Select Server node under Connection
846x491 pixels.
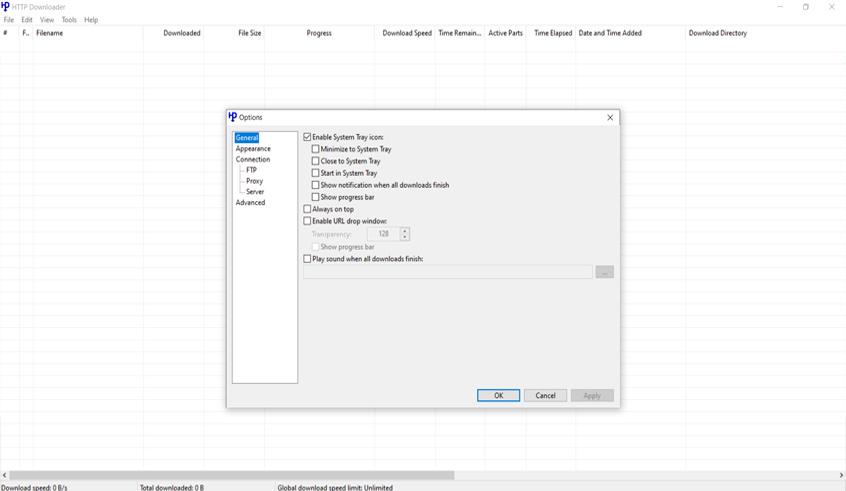pyautogui.click(x=255, y=192)
